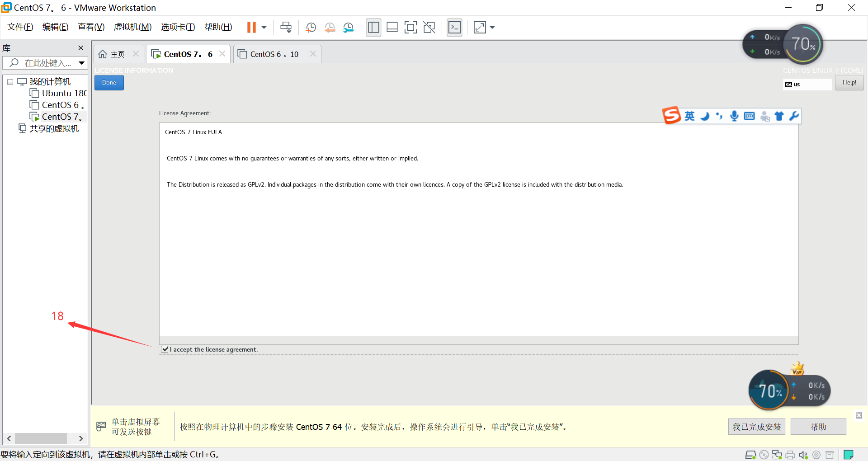Switch to Unity mode icon
868x461 pixels.
[429, 28]
